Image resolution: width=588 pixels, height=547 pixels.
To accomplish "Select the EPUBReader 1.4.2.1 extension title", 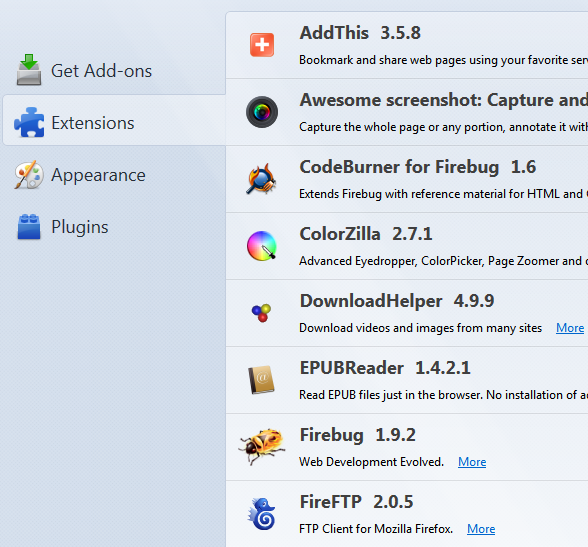I will (385, 368).
